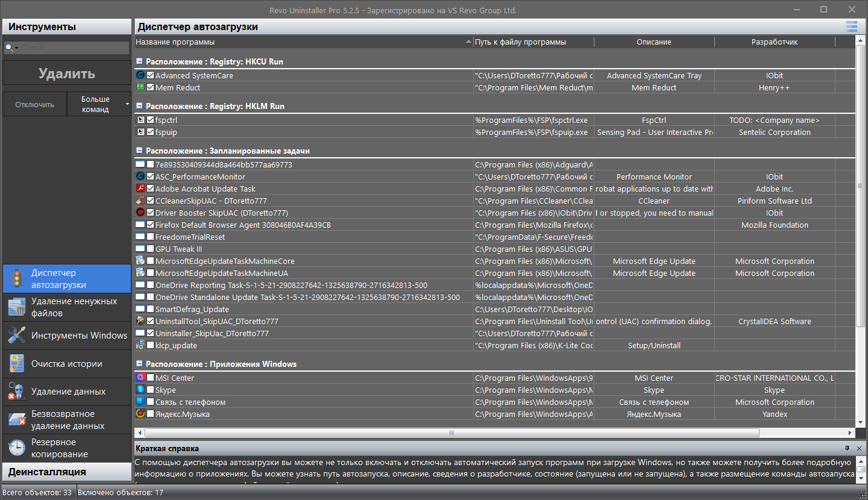This screenshot has width=868, height=500.
Task: Click the Удаление данных icon
Action: pos(16,392)
